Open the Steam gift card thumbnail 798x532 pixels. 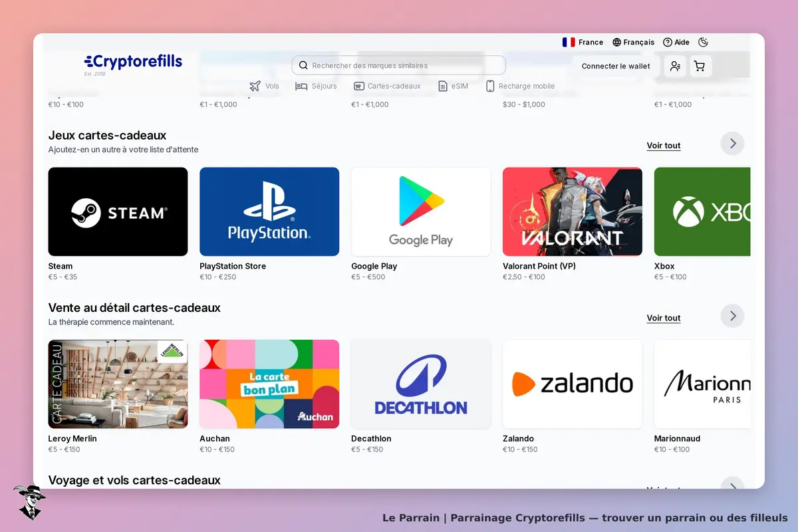pyautogui.click(x=118, y=211)
